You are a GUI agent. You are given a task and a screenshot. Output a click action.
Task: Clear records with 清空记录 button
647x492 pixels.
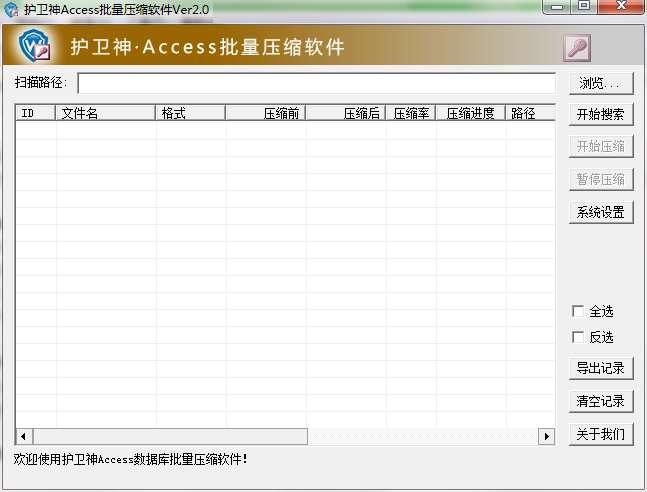tap(601, 401)
